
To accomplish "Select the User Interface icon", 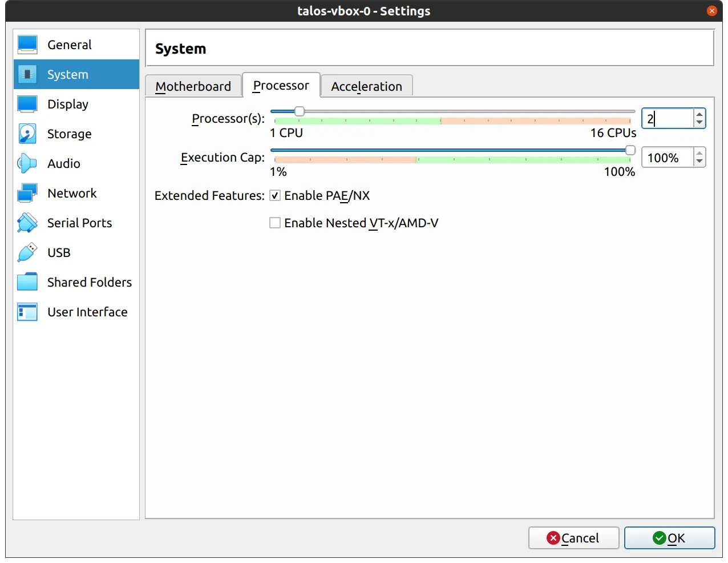I will click(x=27, y=312).
